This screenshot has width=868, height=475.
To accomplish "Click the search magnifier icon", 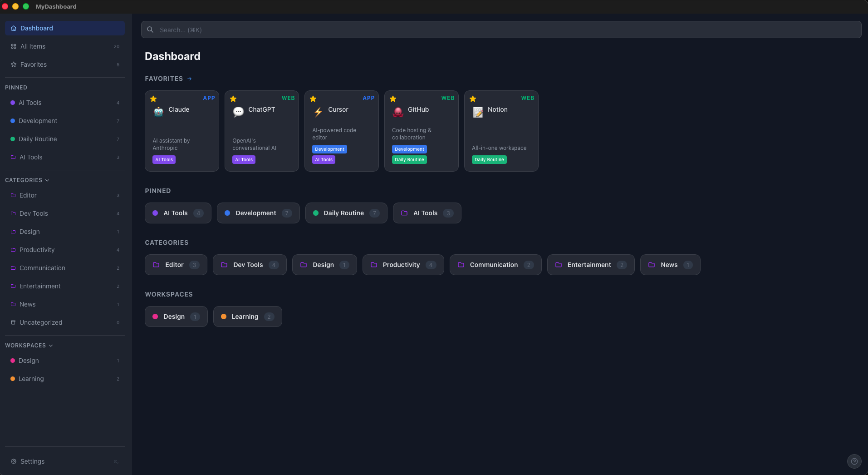I will [x=150, y=29].
